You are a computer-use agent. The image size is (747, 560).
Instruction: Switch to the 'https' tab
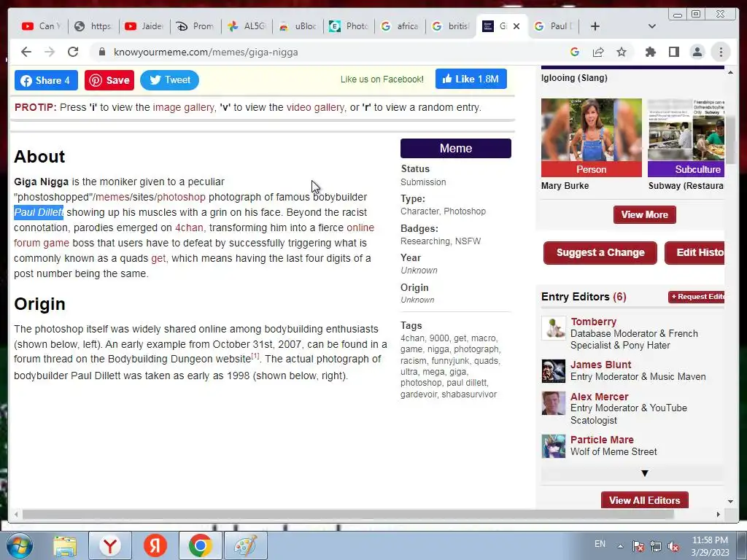coord(93,26)
